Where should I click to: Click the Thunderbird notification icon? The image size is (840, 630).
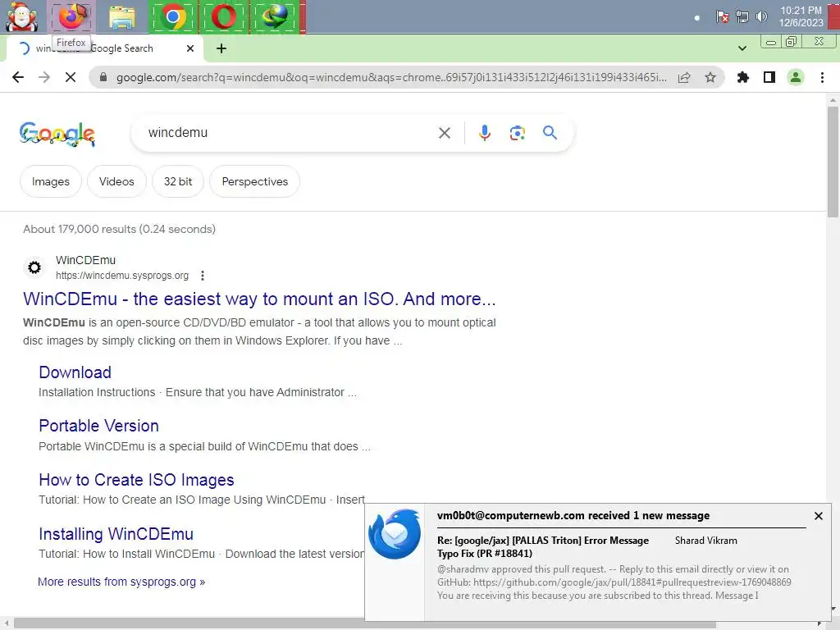[x=395, y=533]
